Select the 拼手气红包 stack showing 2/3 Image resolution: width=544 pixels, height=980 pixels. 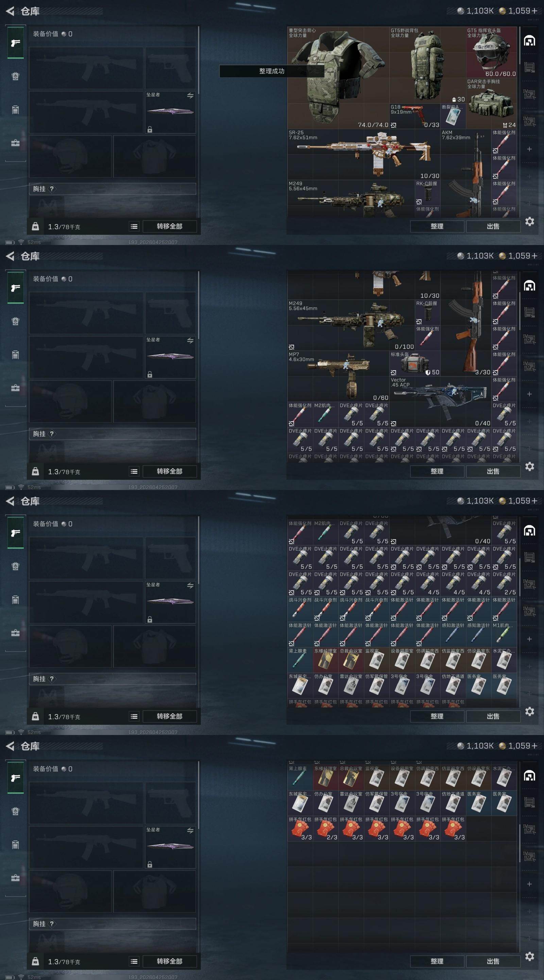click(x=325, y=829)
